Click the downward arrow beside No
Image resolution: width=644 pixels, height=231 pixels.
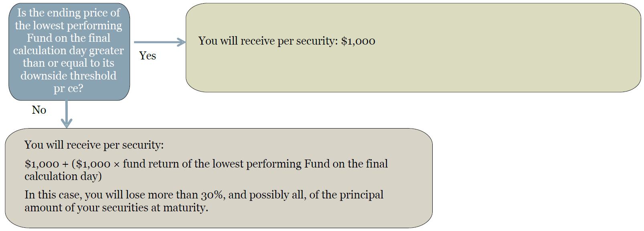coord(67,114)
